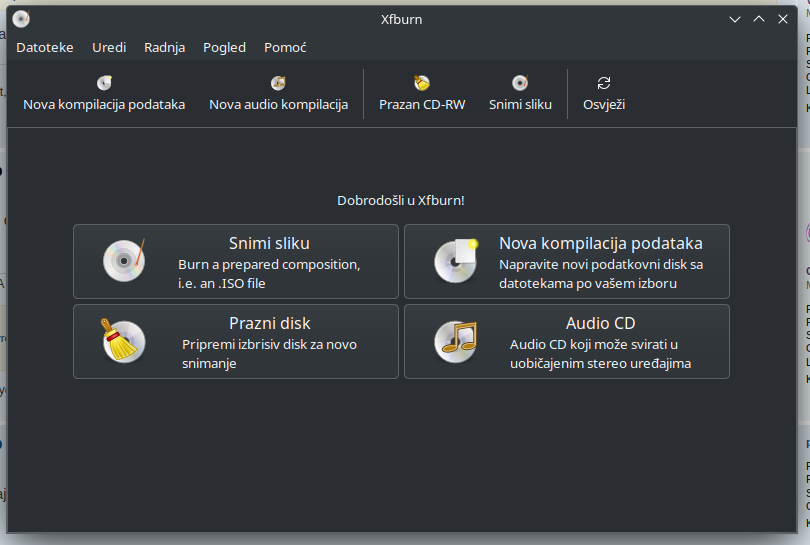
Task: Click the Snimi sliku toolbar label
Action: click(x=520, y=104)
